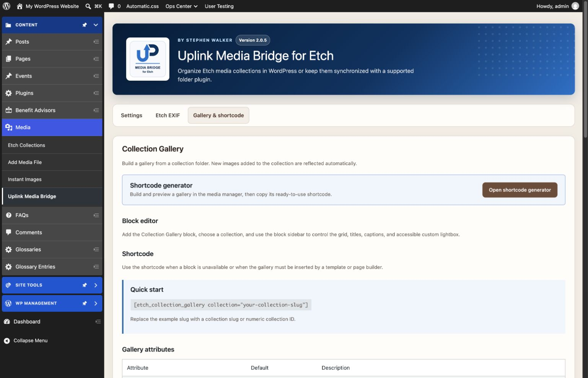The width and height of the screenshot is (588, 378).
Task: Click the Gallery attributes heading
Action: (x=148, y=349)
